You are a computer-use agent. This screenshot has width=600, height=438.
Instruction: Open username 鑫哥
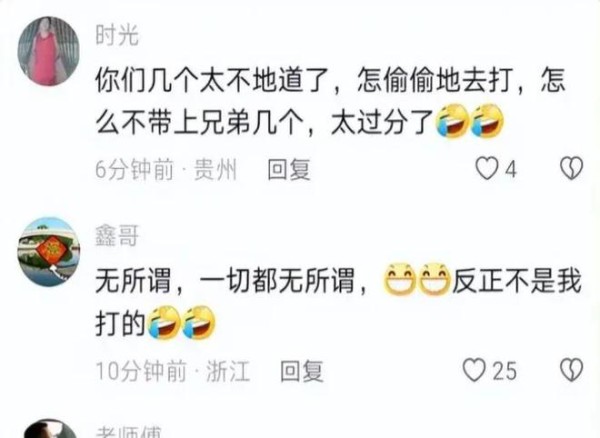pyautogui.click(x=117, y=235)
